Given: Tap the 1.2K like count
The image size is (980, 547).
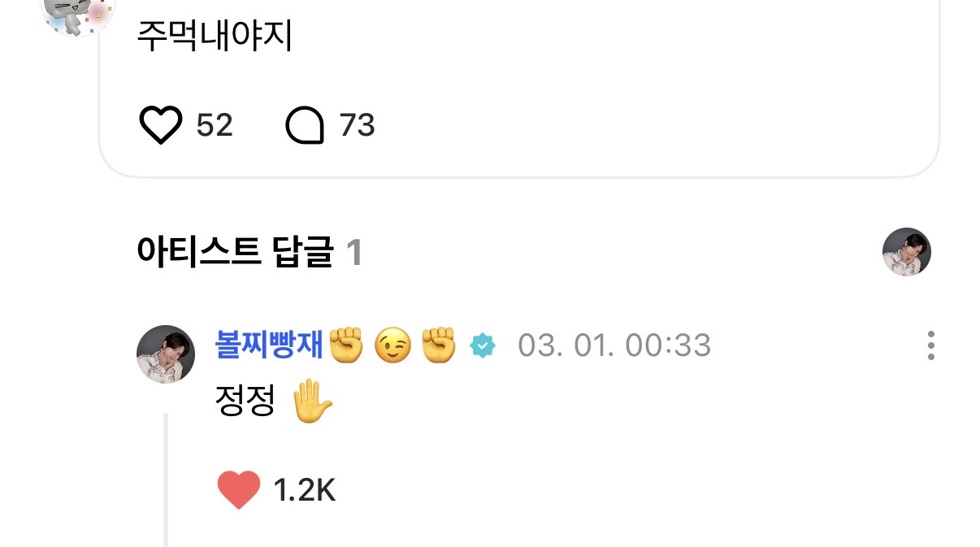Looking at the screenshot, I should (305, 490).
